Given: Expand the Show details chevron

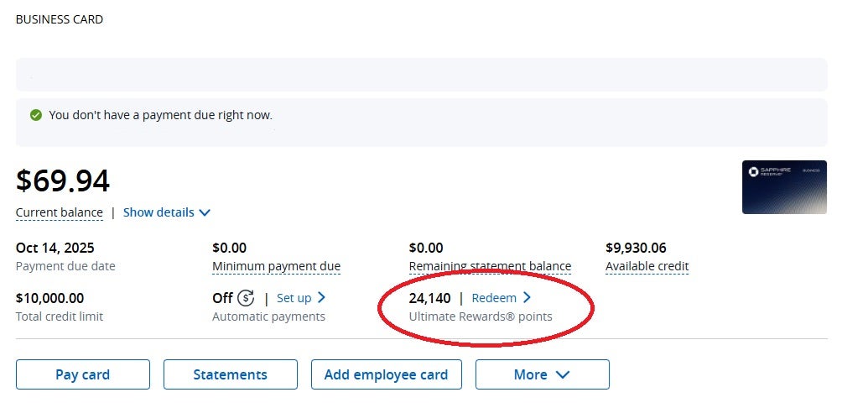Looking at the screenshot, I should 205,212.
